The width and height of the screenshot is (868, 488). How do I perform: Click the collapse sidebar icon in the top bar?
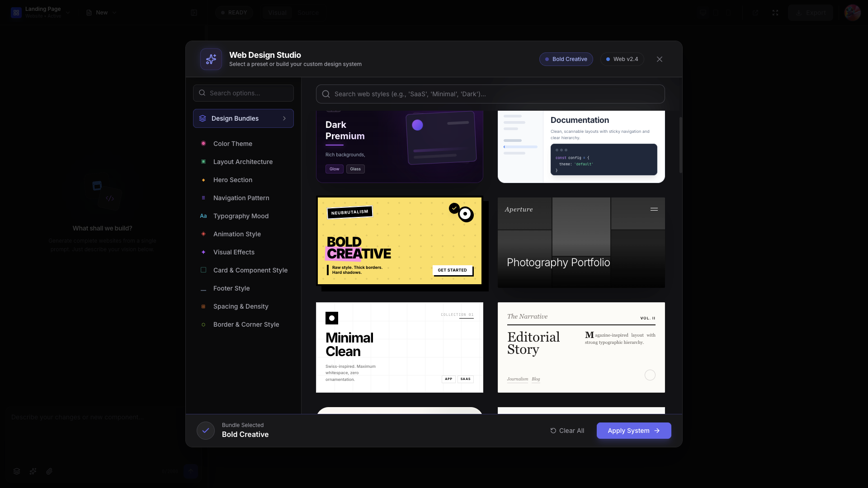194,13
